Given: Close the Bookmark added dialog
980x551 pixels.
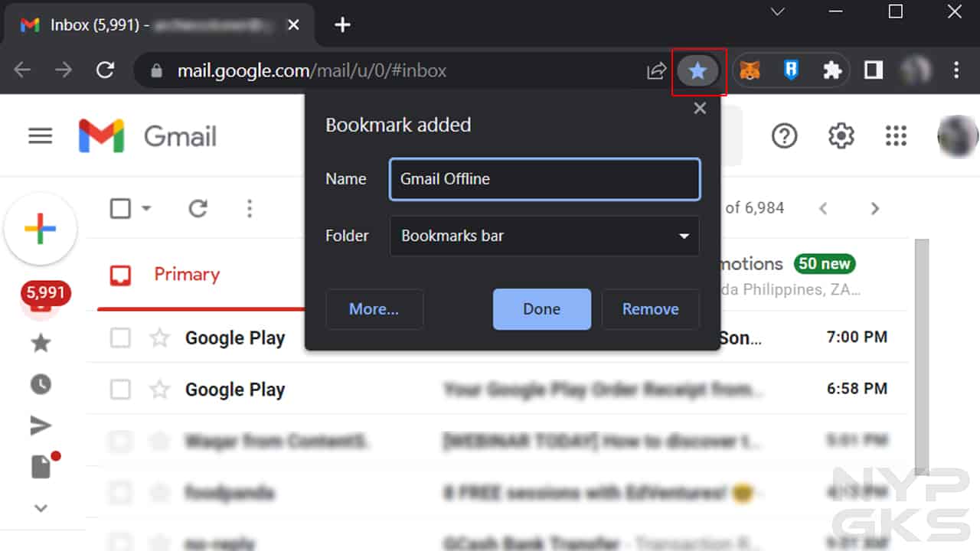Looking at the screenshot, I should (x=700, y=109).
